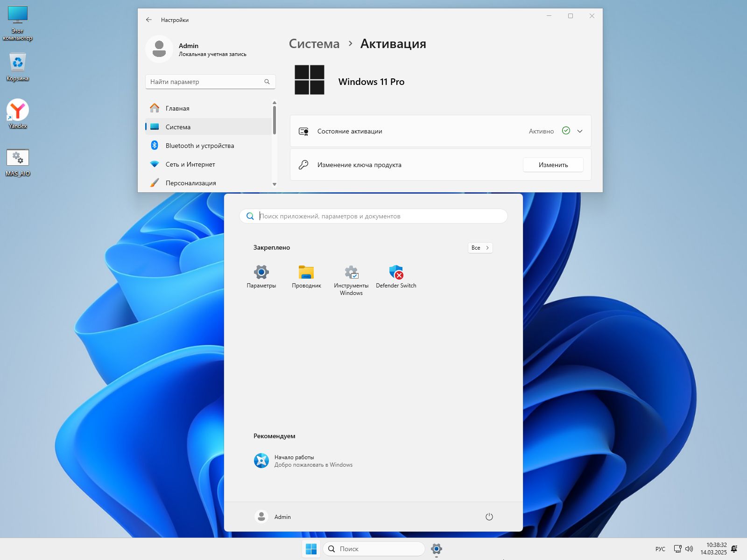Maximize the Настройки window
Screen dimensions: 747x560
tap(571, 16)
